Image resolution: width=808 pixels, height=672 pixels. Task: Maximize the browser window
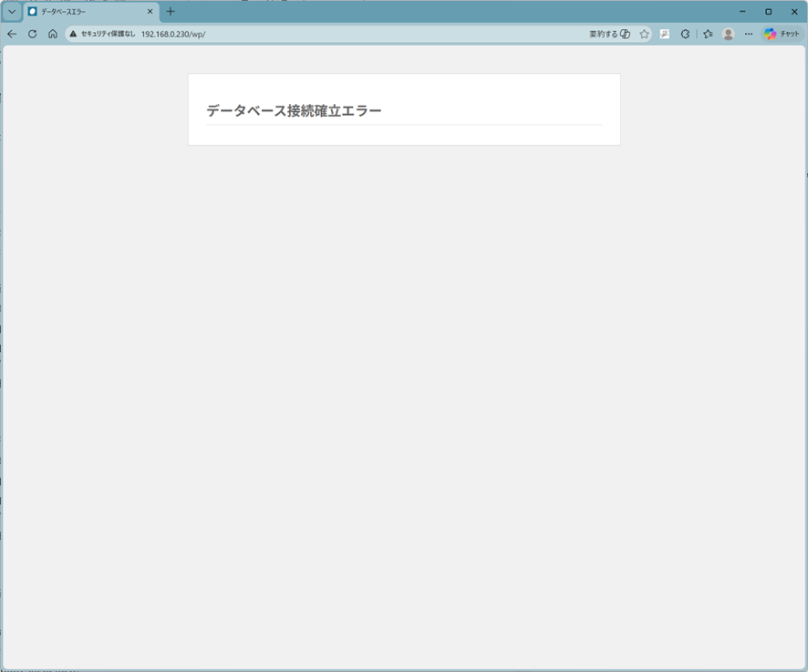pyautogui.click(x=768, y=12)
